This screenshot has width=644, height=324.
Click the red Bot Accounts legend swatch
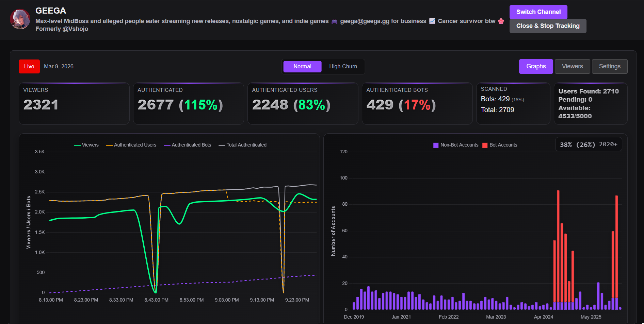(485, 145)
